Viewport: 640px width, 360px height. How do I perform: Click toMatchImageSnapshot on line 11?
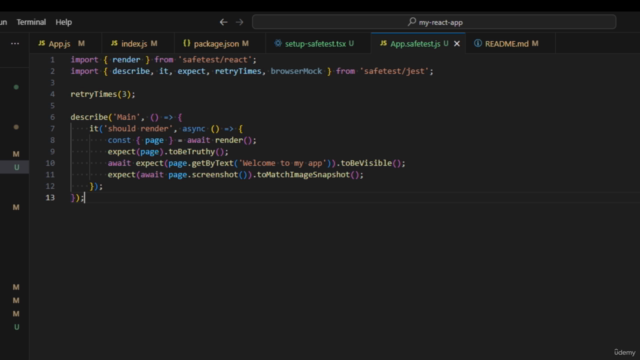coord(303,175)
